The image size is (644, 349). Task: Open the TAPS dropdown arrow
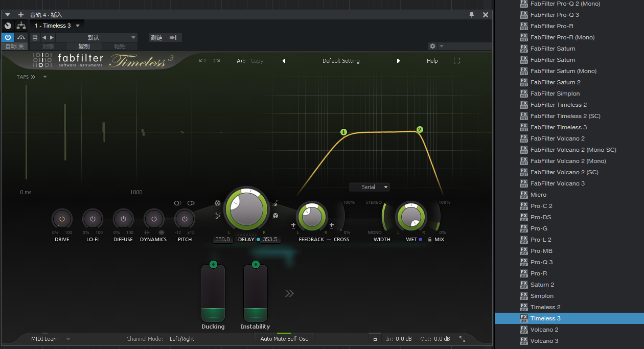coord(45,77)
